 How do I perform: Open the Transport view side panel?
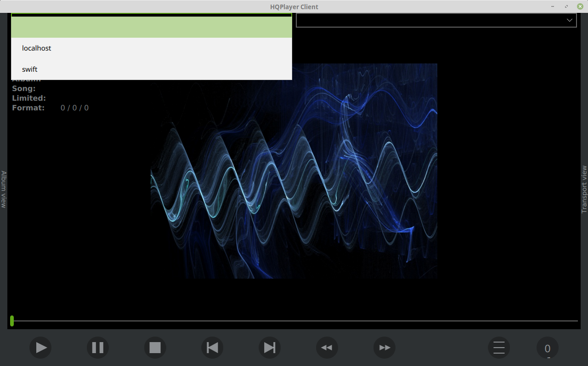point(584,189)
